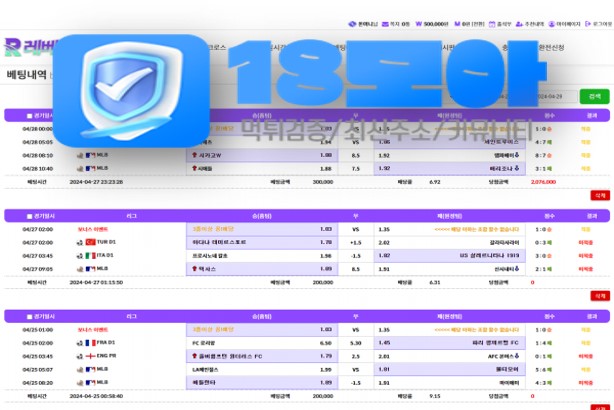
Task: Click the purple M points icon
Action: coord(457,24)
